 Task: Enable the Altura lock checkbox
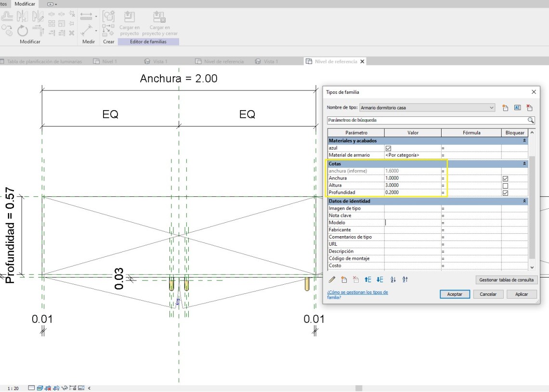coord(505,186)
